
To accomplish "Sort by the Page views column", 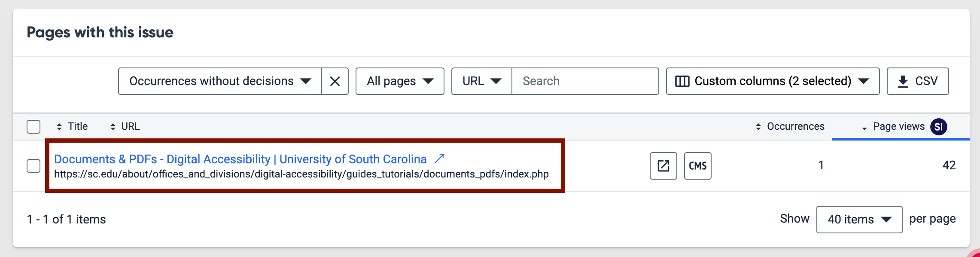I will (x=898, y=126).
